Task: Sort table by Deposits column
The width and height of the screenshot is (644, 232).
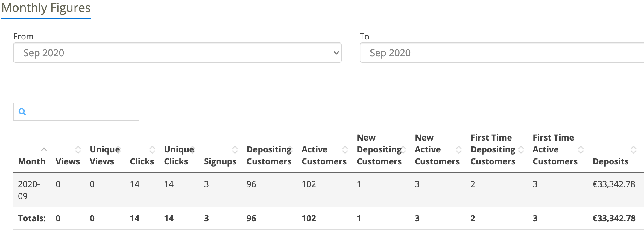Action: click(x=633, y=149)
